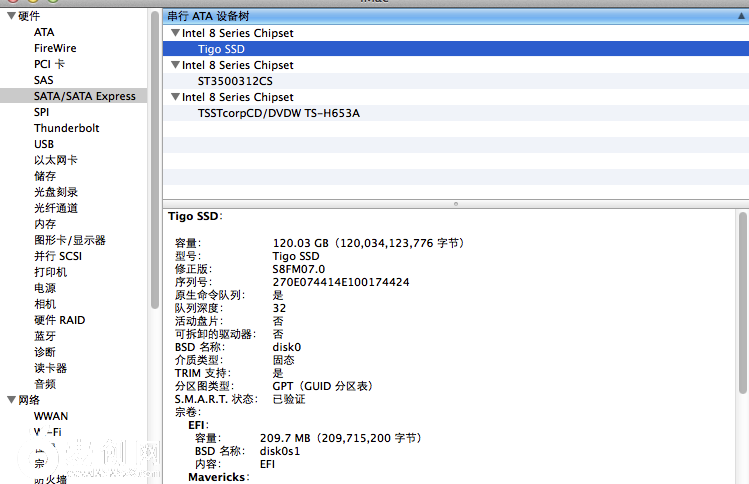Open 图形卡/显示器 category
Screen dimensions: 749x484
69,240
